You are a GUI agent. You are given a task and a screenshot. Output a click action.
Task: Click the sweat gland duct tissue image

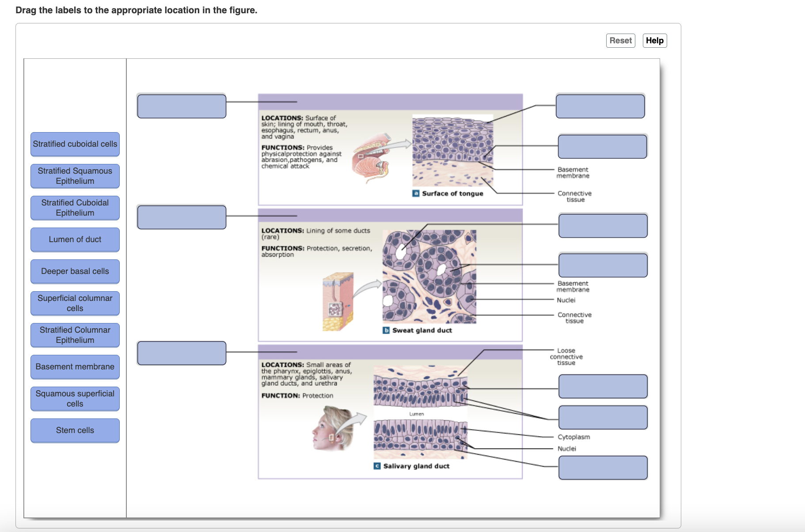429,277
